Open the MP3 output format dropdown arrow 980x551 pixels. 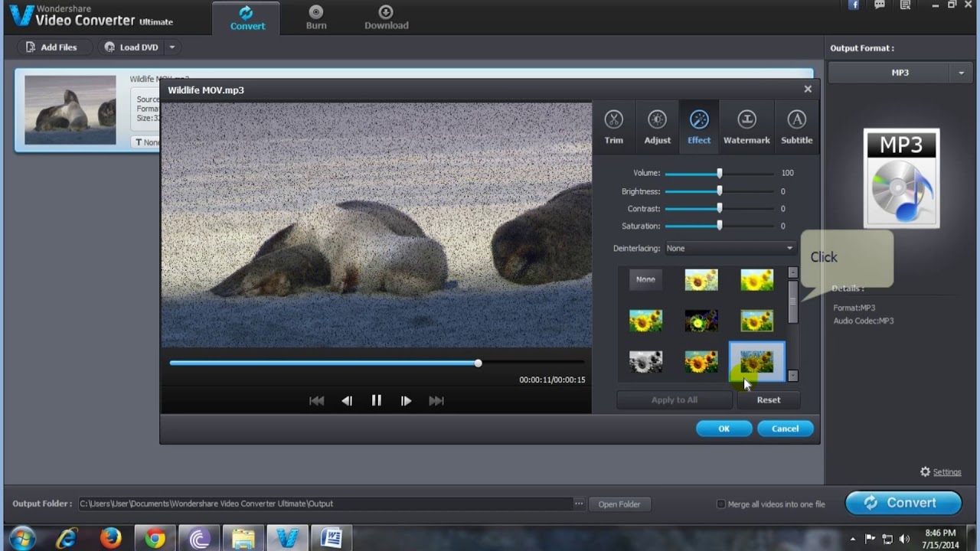[x=961, y=73]
